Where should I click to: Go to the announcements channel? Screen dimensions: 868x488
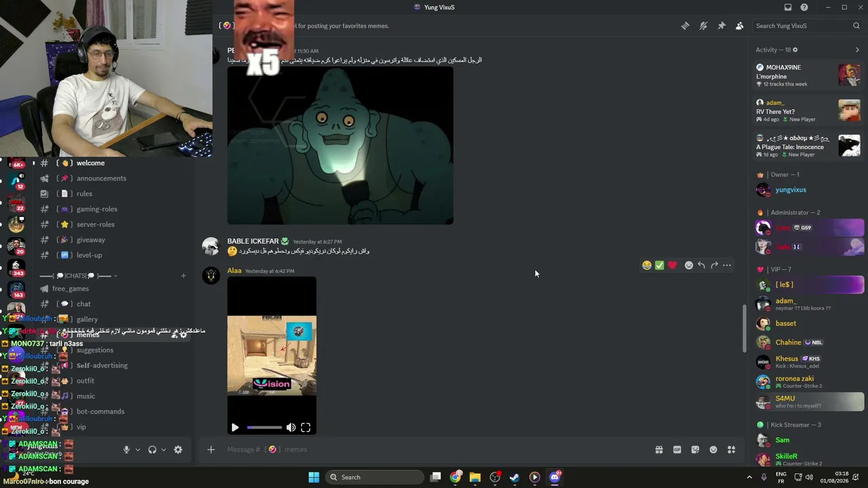(113, 178)
